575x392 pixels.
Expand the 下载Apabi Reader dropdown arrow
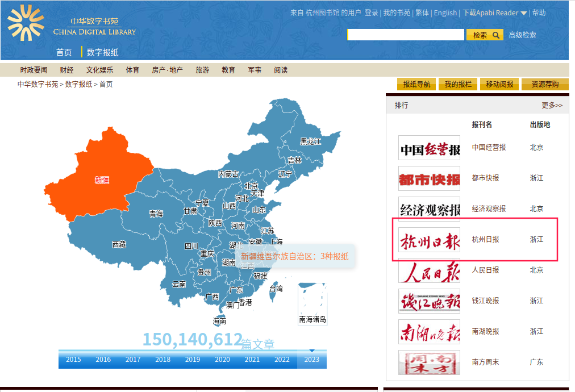coord(524,13)
